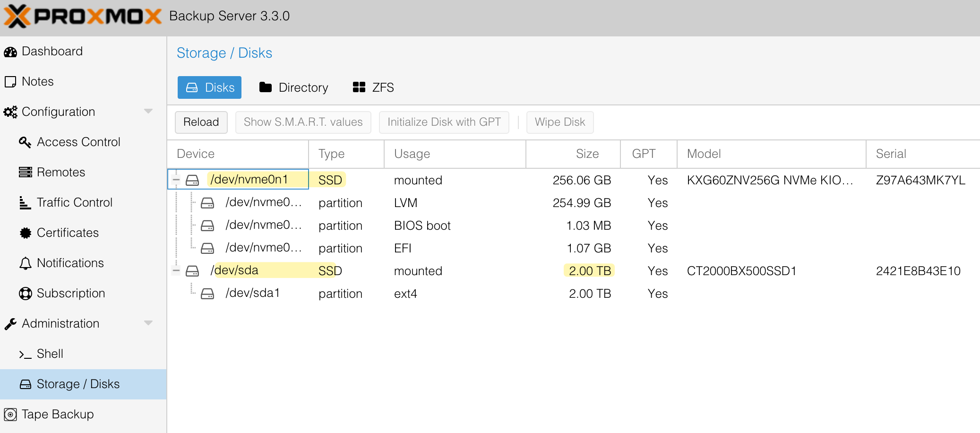980x433 pixels.
Task: Select the /dev/sda1 partition row
Action: click(x=253, y=294)
